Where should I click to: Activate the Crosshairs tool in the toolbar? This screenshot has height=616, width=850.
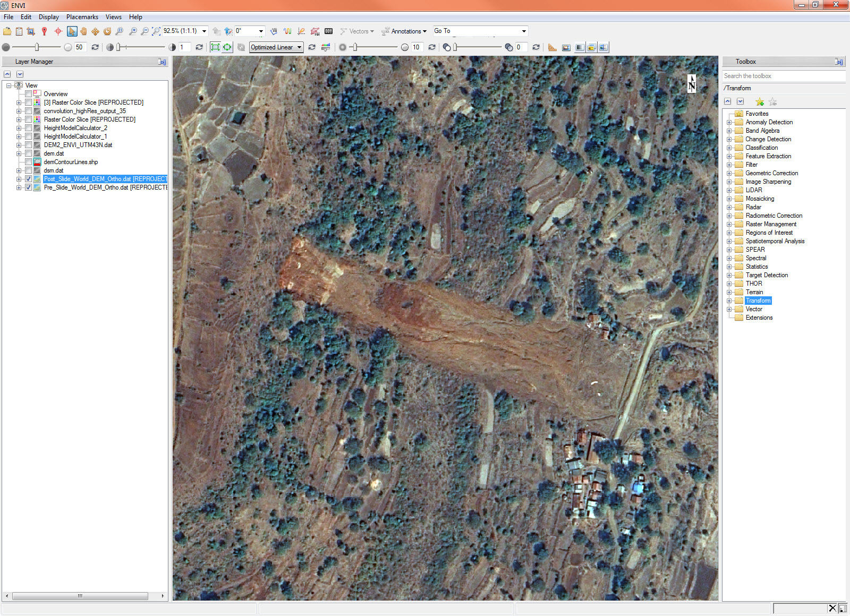pyautogui.click(x=58, y=31)
